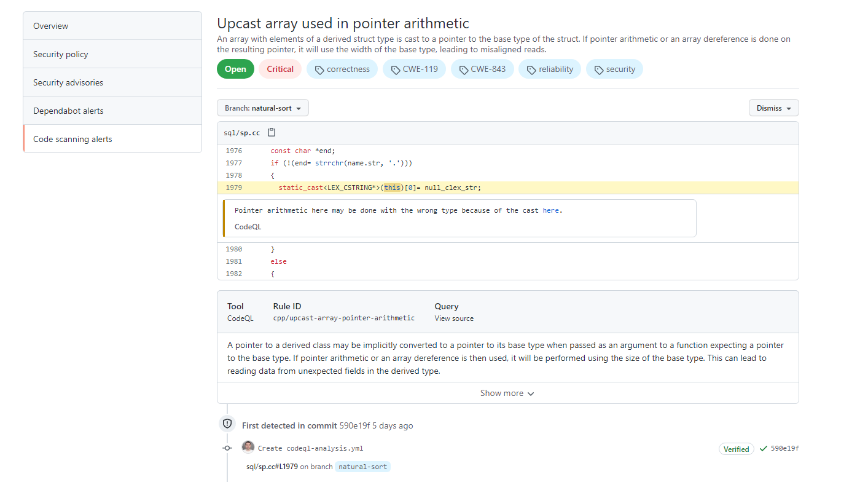Click the shield icon beside First detected
868x498 pixels.
pyautogui.click(x=227, y=424)
